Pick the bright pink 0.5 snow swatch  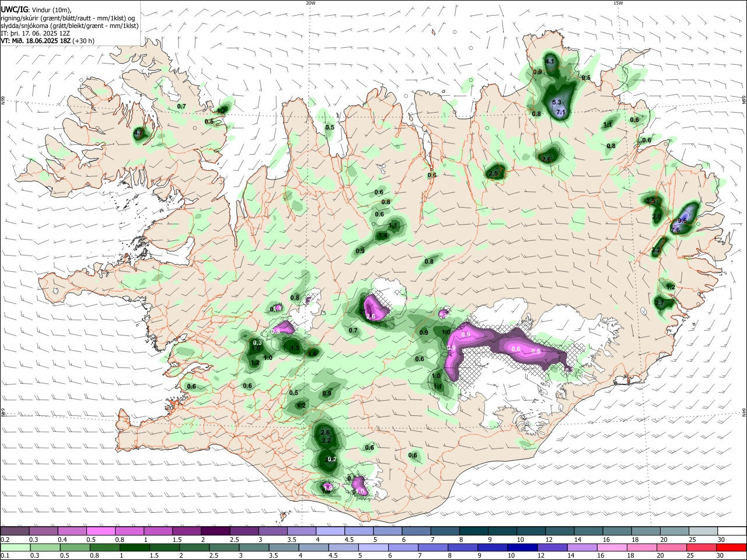click(100, 531)
